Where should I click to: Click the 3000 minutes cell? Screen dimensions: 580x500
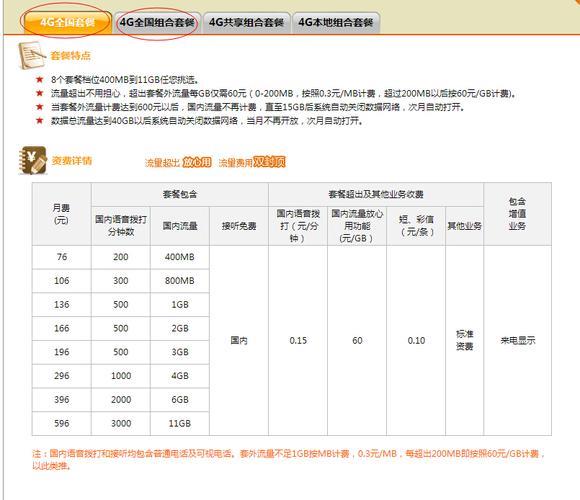[121, 423]
